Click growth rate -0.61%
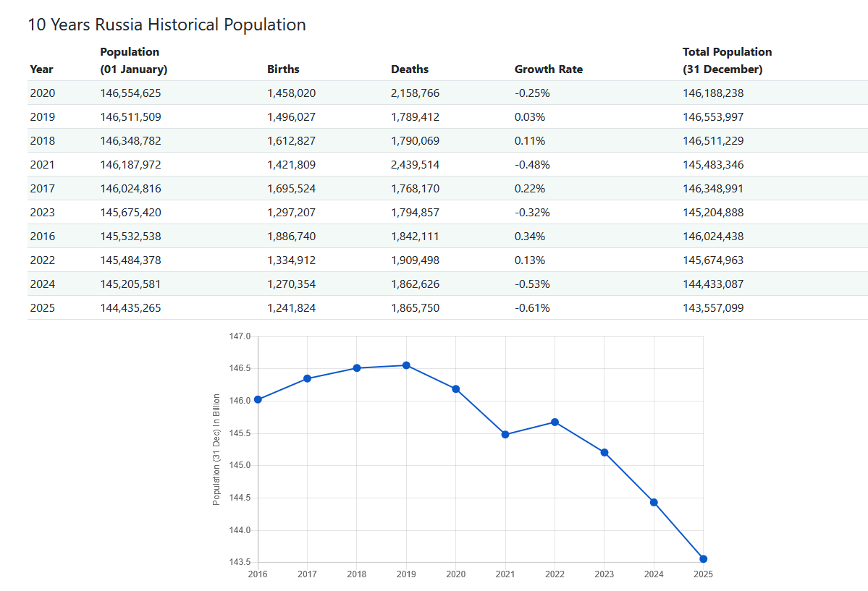Image resolution: width=868 pixels, height=591 pixels. pos(532,307)
